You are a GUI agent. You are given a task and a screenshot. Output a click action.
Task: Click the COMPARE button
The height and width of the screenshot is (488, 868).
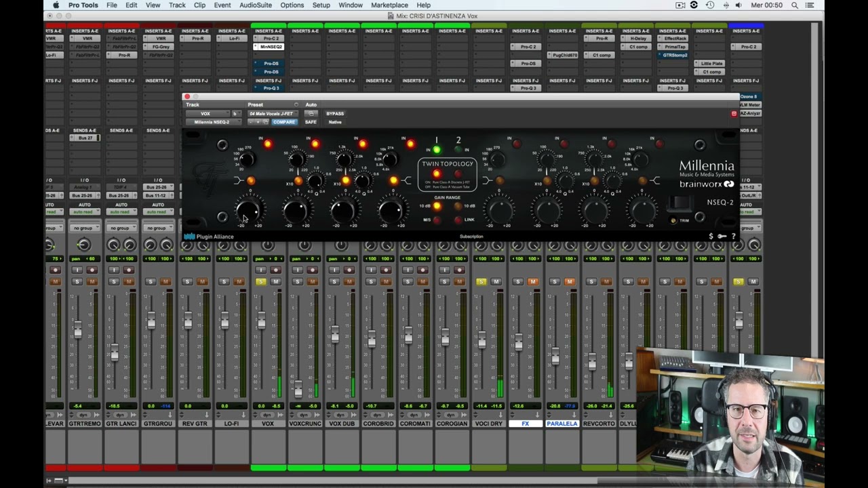pyautogui.click(x=284, y=122)
